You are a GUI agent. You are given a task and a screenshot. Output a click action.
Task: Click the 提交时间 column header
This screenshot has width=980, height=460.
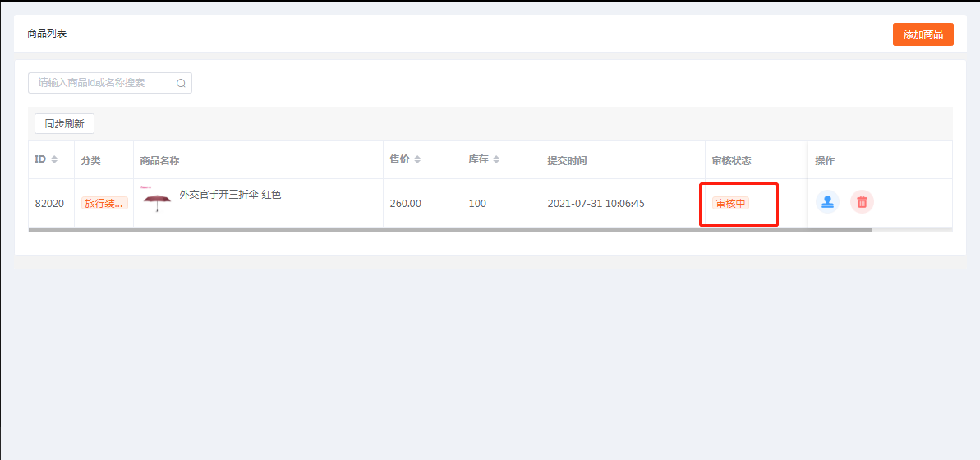click(567, 161)
